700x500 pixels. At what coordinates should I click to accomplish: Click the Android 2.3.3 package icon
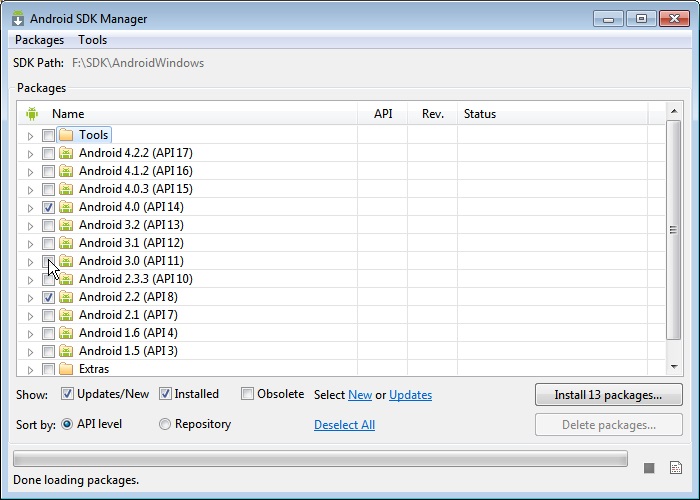(66, 279)
